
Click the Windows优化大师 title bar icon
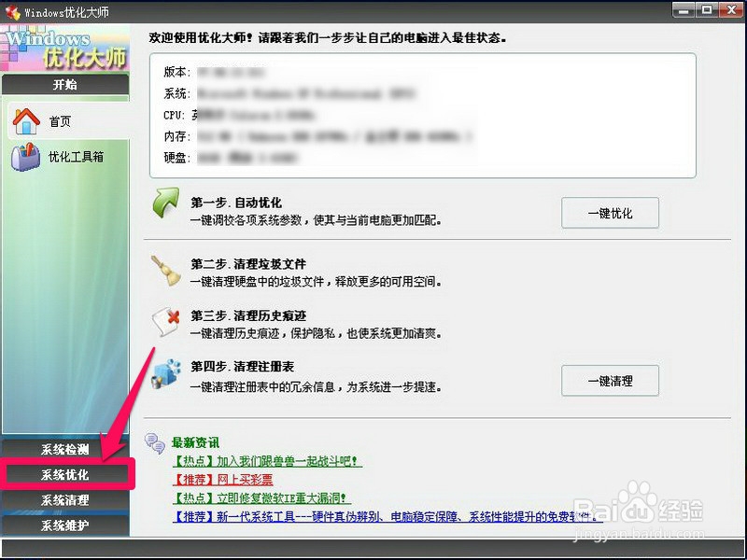(11, 11)
